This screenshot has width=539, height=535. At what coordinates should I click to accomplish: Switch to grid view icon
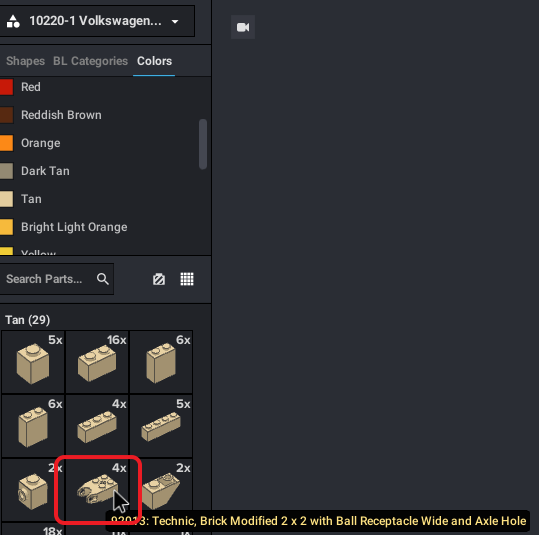pos(187,279)
